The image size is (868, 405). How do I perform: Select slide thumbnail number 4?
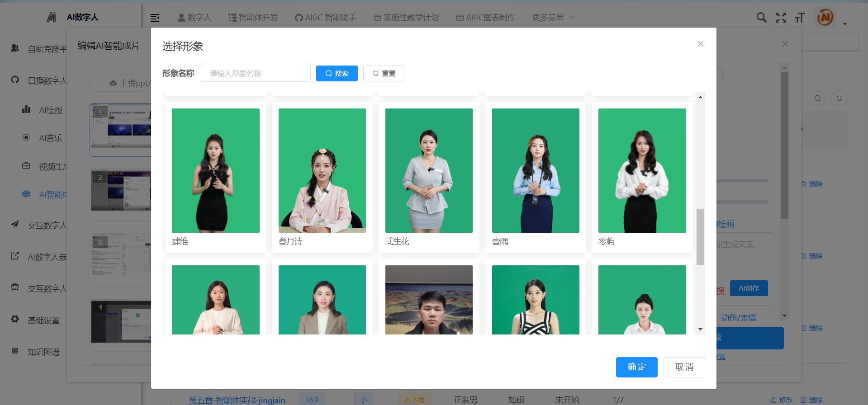pyautogui.click(x=121, y=322)
